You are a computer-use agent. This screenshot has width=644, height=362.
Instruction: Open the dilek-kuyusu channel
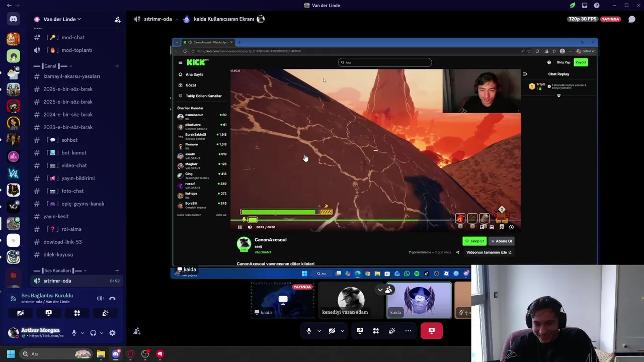tap(76, 254)
